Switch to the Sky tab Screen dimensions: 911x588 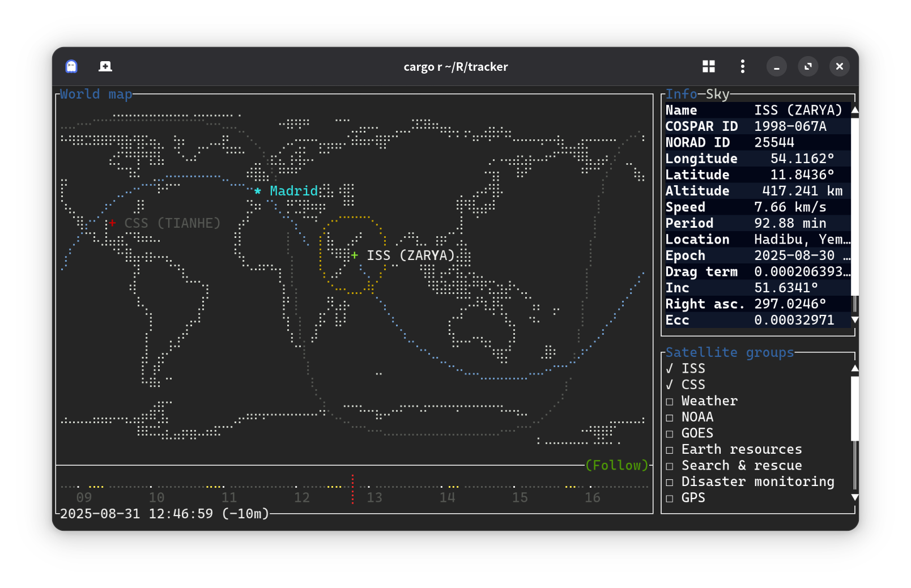coord(717,94)
